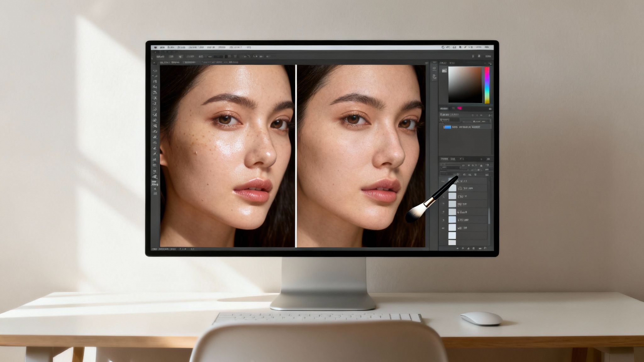Open the Color panel flyout menu icon
Image resolution: width=644 pixels, height=362 pixels.
[x=490, y=63]
